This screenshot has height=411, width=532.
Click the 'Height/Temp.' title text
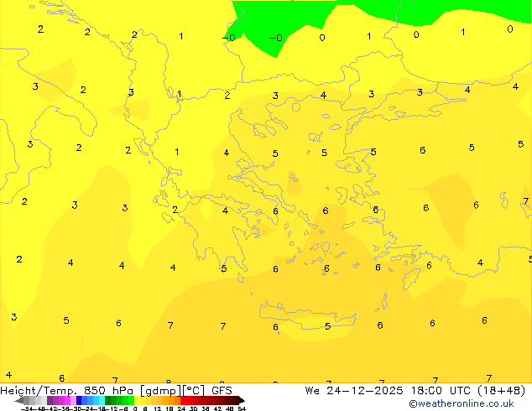[x=37, y=391]
